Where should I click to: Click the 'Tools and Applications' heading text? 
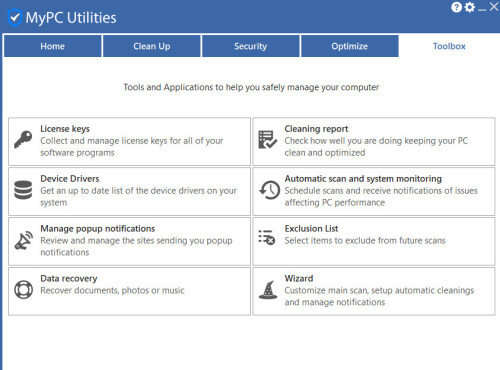251,87
